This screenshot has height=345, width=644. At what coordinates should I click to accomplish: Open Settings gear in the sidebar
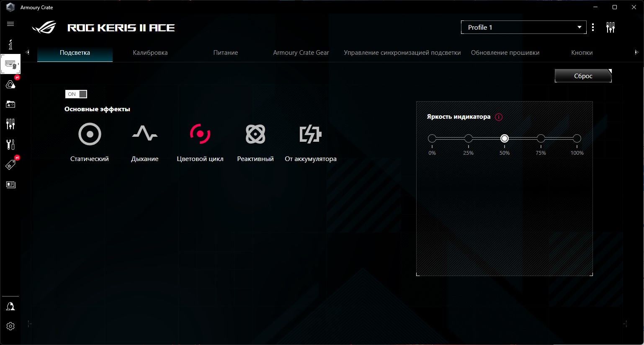point(10,326)
